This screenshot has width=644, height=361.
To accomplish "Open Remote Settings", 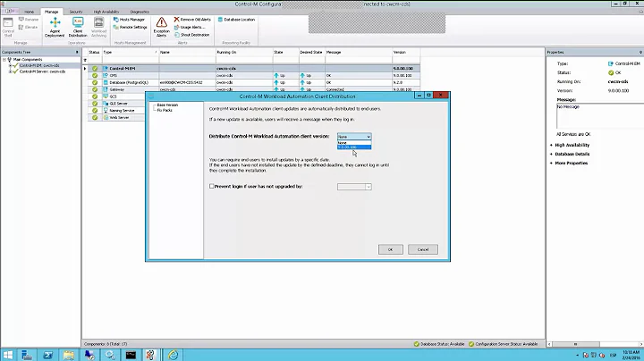I will pos(130,27).
